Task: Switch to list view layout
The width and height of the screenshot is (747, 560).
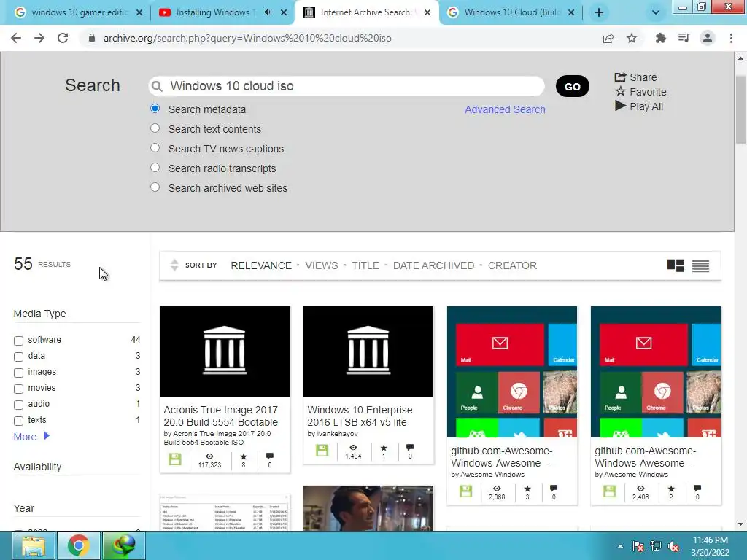Action: (x=700, y=265)
